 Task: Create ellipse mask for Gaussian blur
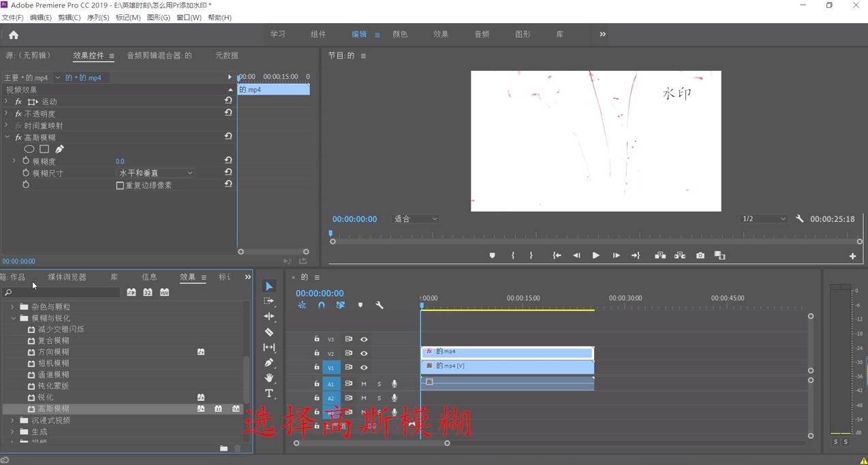29,149
